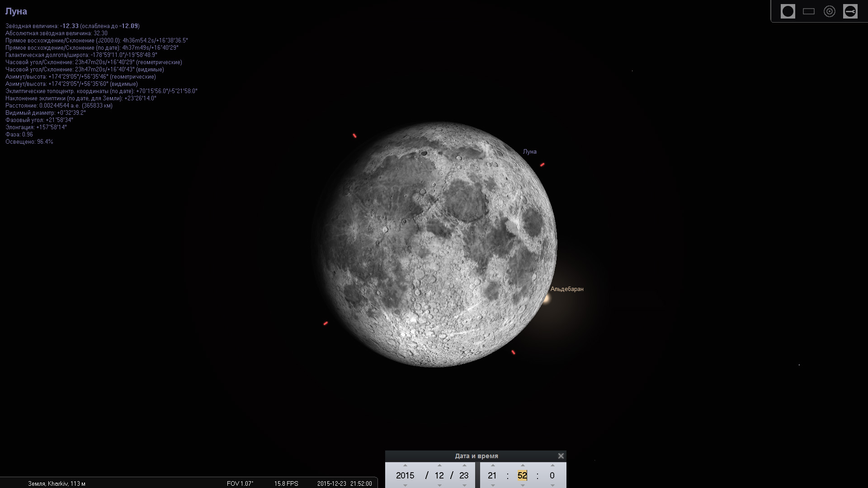
Task: Increment the minutes with up arrow
Action: click(x=523, y=465)
